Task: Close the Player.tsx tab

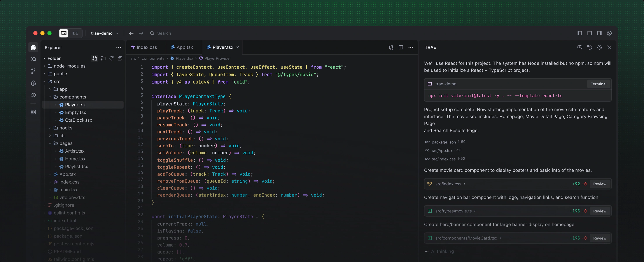Action: pos(238,47)
